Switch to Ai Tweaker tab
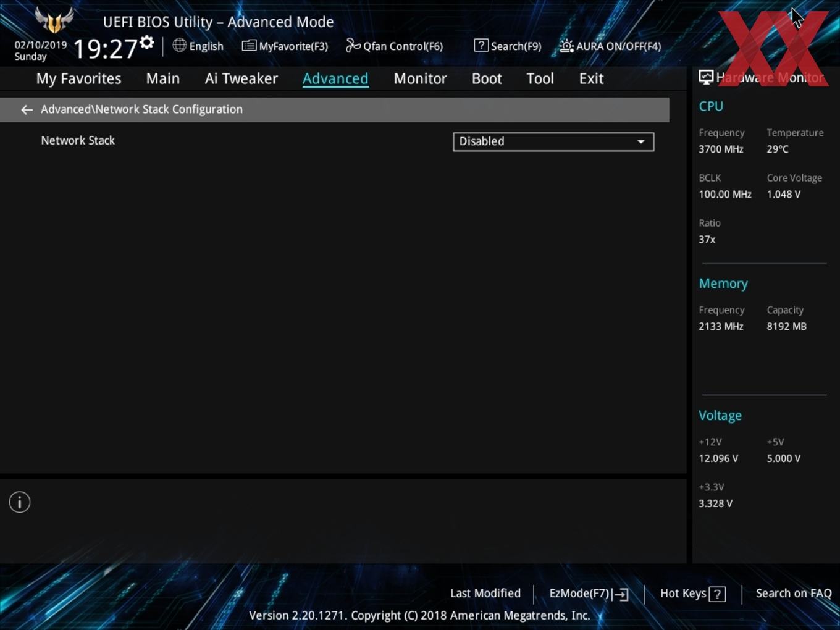The width and height of the screenshot is (840, 630). tap(241, 78)
